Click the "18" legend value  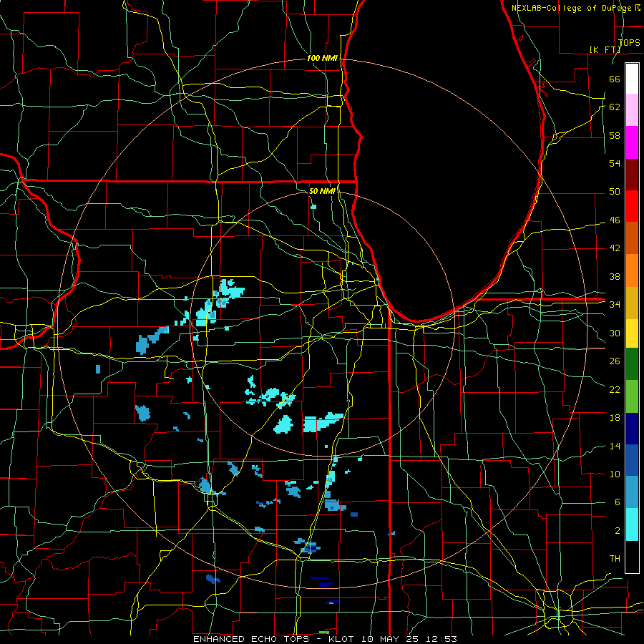pyautogui.click(x=615, y=418)
